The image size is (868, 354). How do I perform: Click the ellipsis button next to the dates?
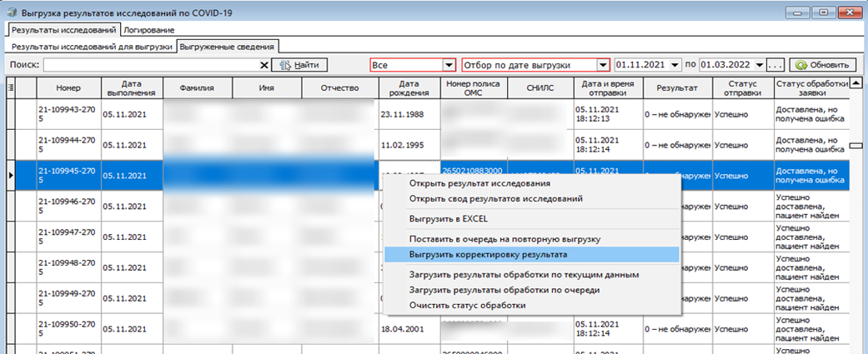pos(775,65)
